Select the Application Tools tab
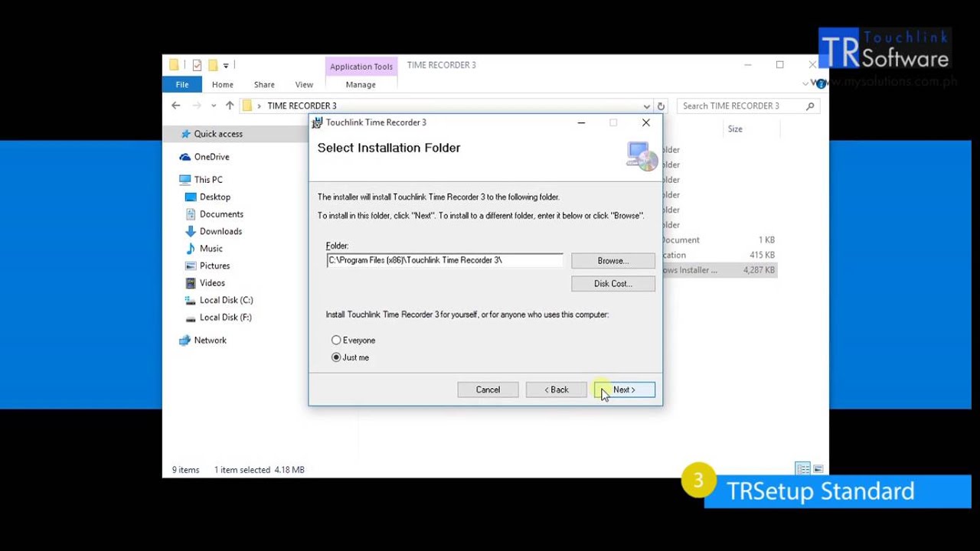This screenshot has width=980, height=551. (361, 67)
